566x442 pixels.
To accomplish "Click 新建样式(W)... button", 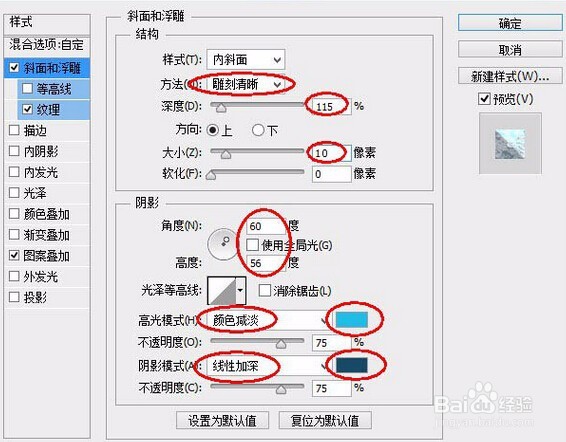I will [x=510, y=76].
